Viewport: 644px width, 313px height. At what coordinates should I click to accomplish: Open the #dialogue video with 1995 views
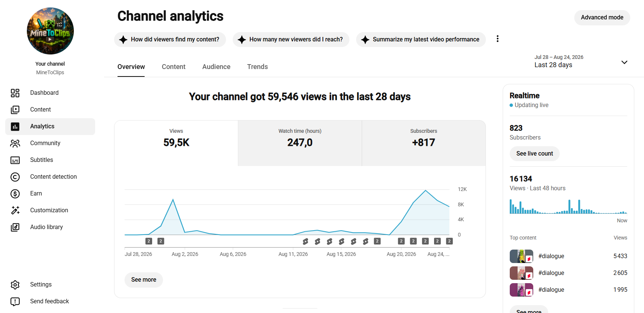(x=568, y=290)
